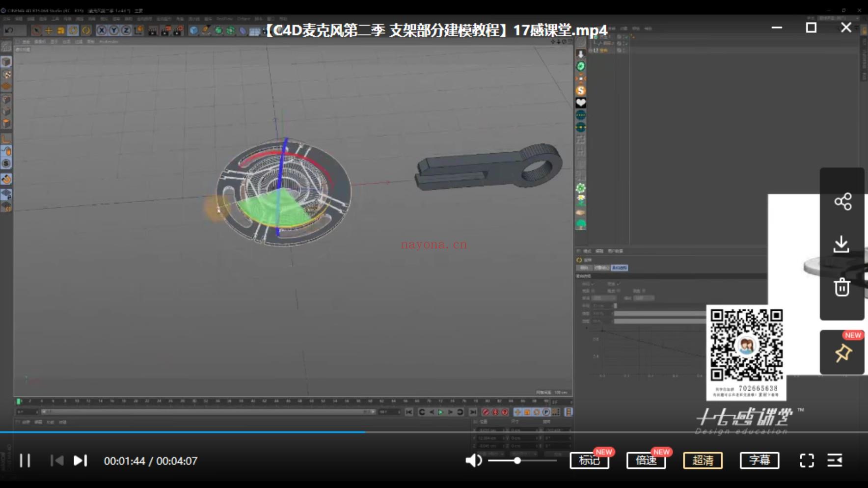Switch to Polygons mode cube icon
The image size is (868, 488).
coord(6,123)
